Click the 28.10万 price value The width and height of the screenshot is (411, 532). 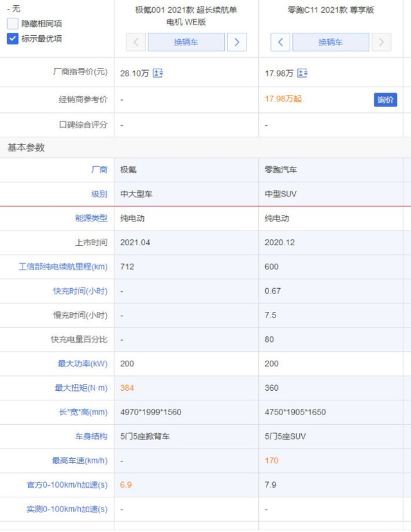pos(134,73)
